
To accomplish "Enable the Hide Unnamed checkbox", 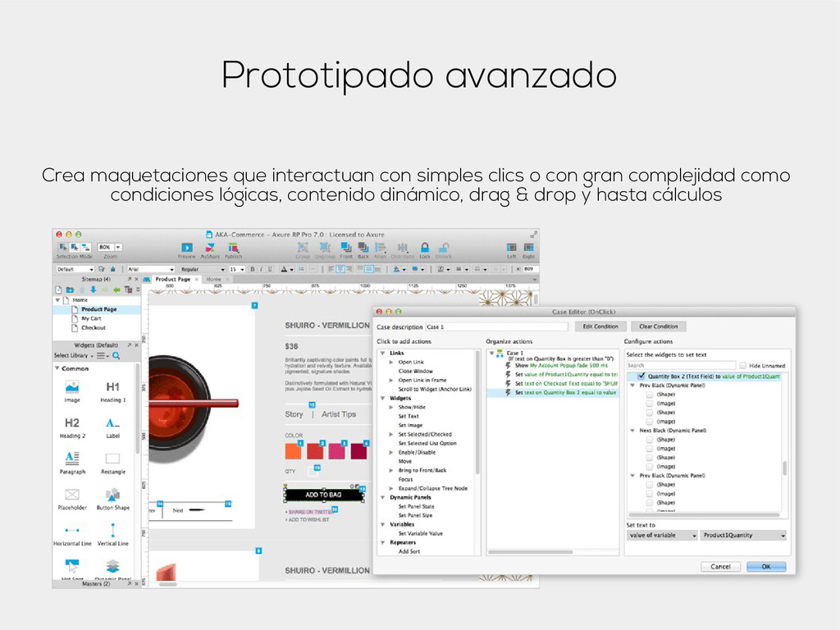I will 742,365.
